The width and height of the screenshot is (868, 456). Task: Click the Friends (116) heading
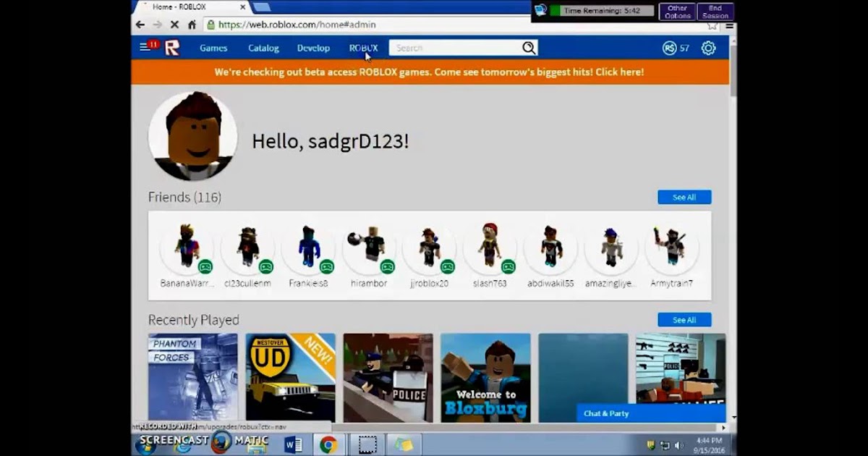point(184,198)
